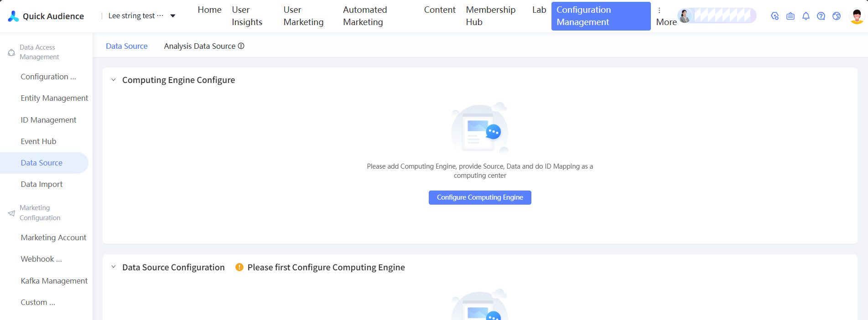
Task: Open Entity Management in the sidebar
Action: pyautogui.click(x=54, y=98)
